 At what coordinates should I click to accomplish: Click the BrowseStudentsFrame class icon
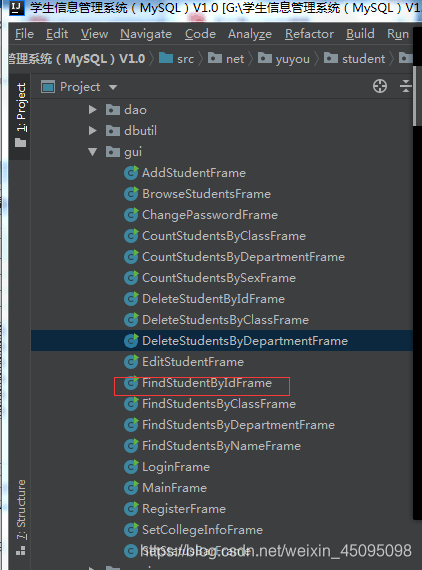point(131,194)
